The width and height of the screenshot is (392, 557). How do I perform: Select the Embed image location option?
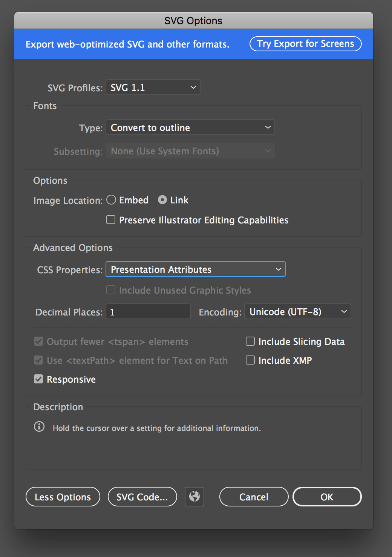point(111,200)
